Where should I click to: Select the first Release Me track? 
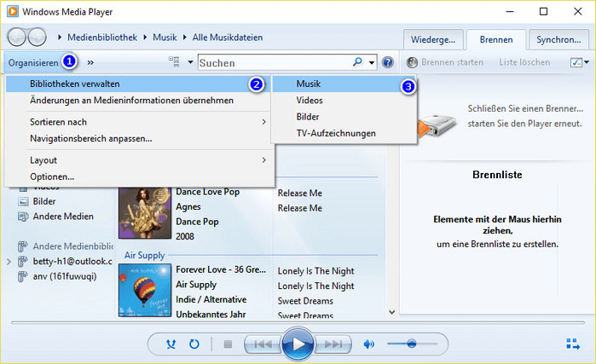300,194
